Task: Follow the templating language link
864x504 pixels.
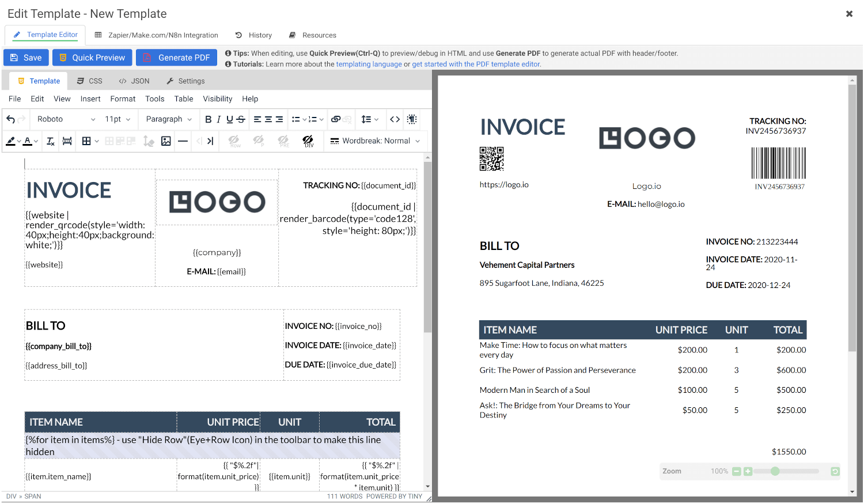Action: (x=369, y=65)
